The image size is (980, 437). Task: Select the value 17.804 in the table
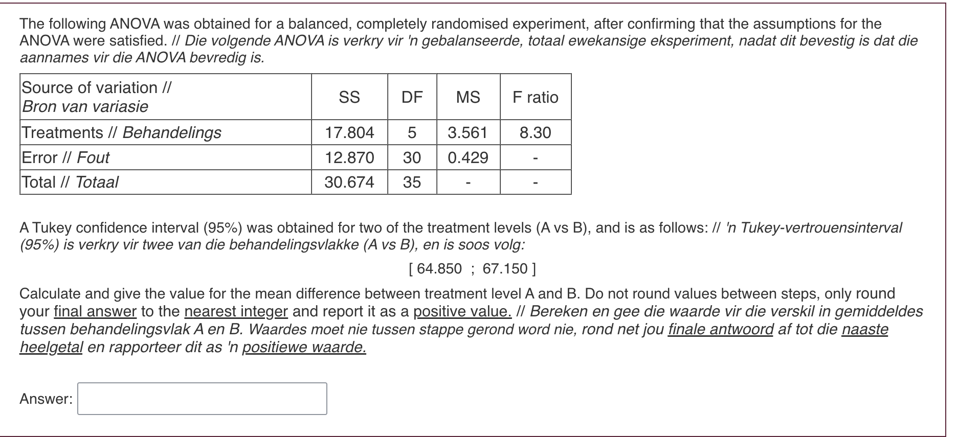(x=350, y=132)
